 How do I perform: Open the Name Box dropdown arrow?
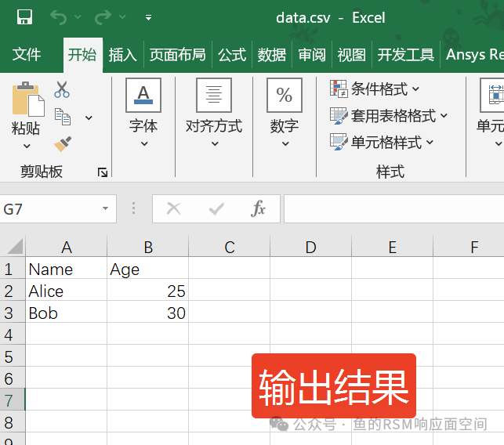105,208
